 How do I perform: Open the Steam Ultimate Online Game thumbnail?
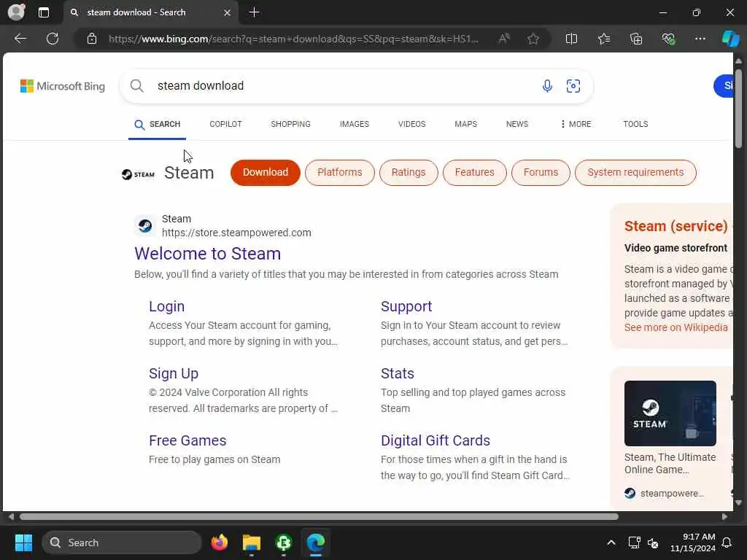[670, 413]
